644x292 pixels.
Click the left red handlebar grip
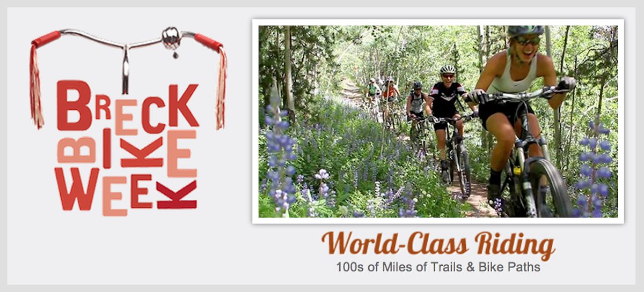pos(46,39)
